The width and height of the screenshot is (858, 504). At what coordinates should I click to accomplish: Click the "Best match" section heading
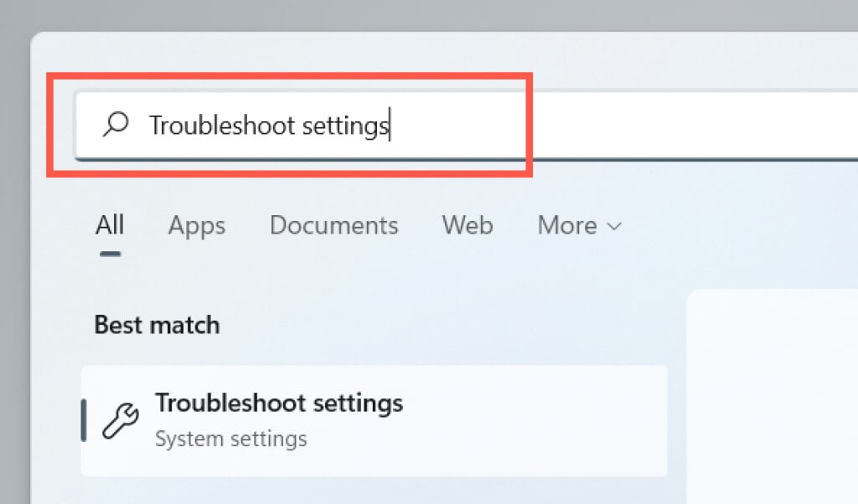click(157, 325)
